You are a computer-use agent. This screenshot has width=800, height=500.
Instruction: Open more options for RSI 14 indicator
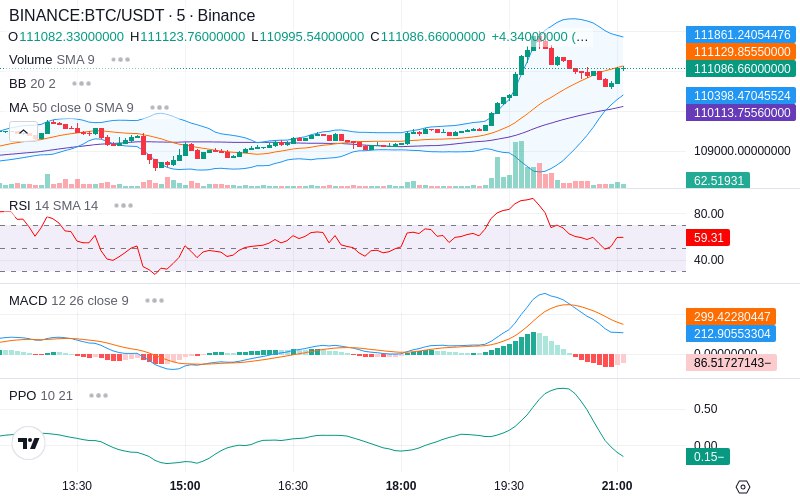pos(123,206)
